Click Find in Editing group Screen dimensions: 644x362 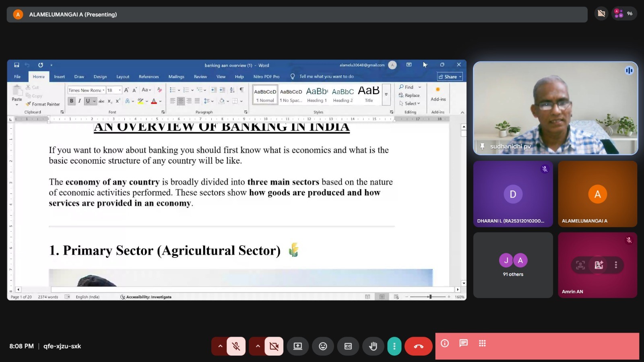[x=407, y=87]
